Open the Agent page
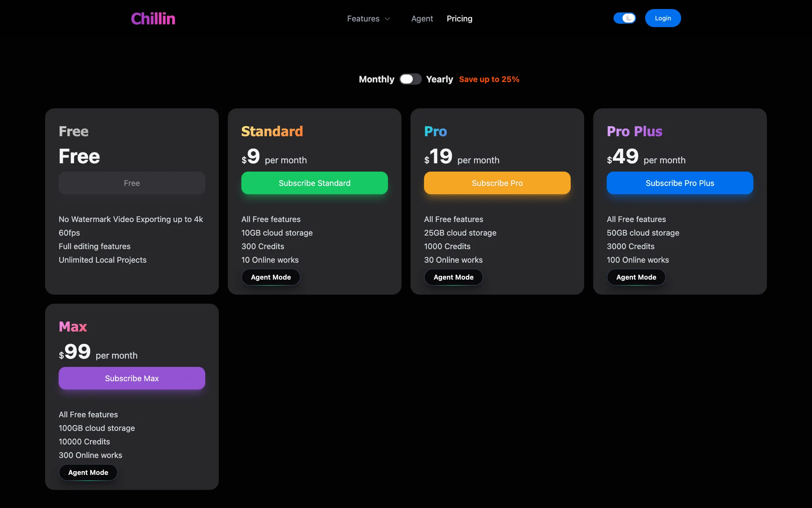Screen dimensions: 812x508 (422, 18)
